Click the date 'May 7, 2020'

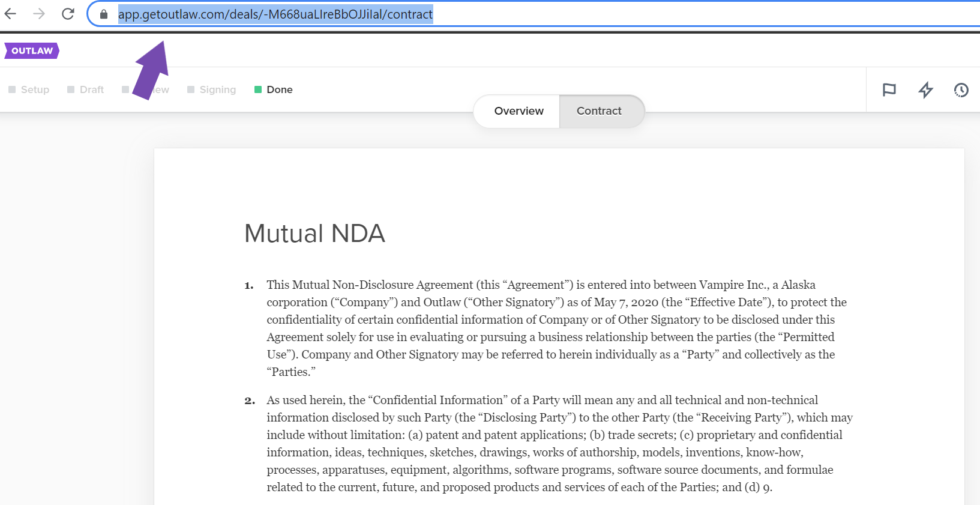pos(625,302)
